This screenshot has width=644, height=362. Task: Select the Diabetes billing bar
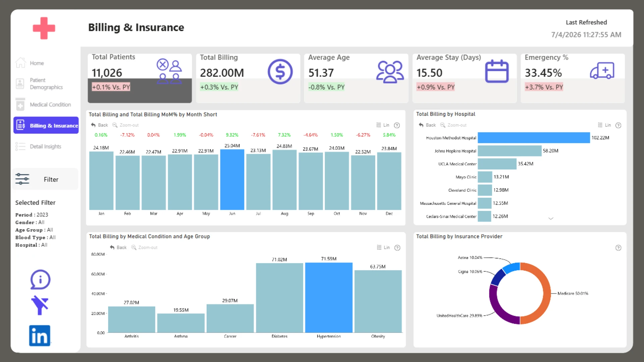pyautogui.click(x=279, y=298)
